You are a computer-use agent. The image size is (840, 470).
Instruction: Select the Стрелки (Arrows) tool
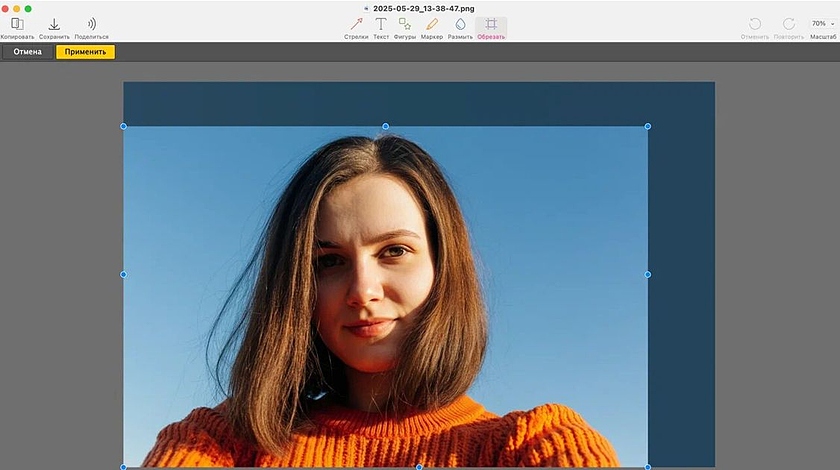pyautogui.click(x=356, y=24)
